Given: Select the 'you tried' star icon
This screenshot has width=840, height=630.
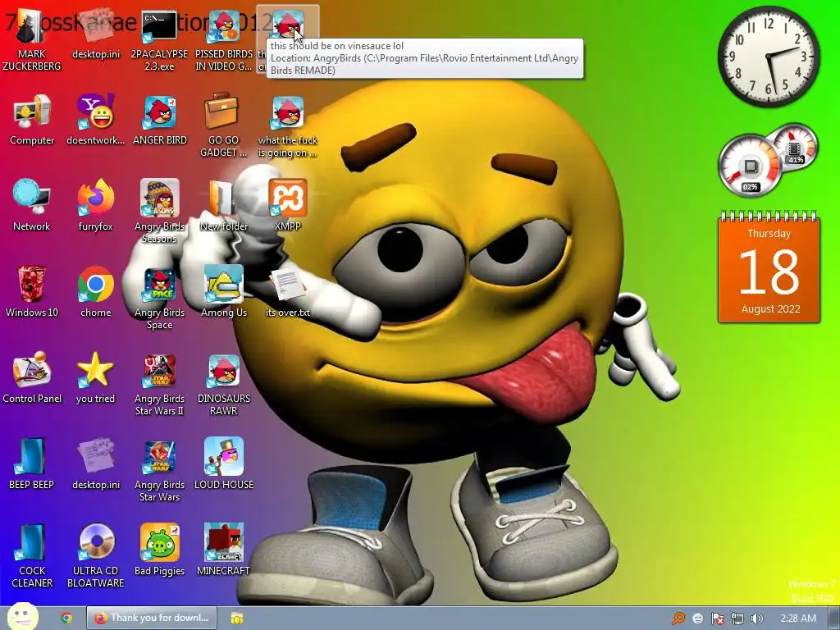Looking at the screenshot, I should [x=95, y=378].
